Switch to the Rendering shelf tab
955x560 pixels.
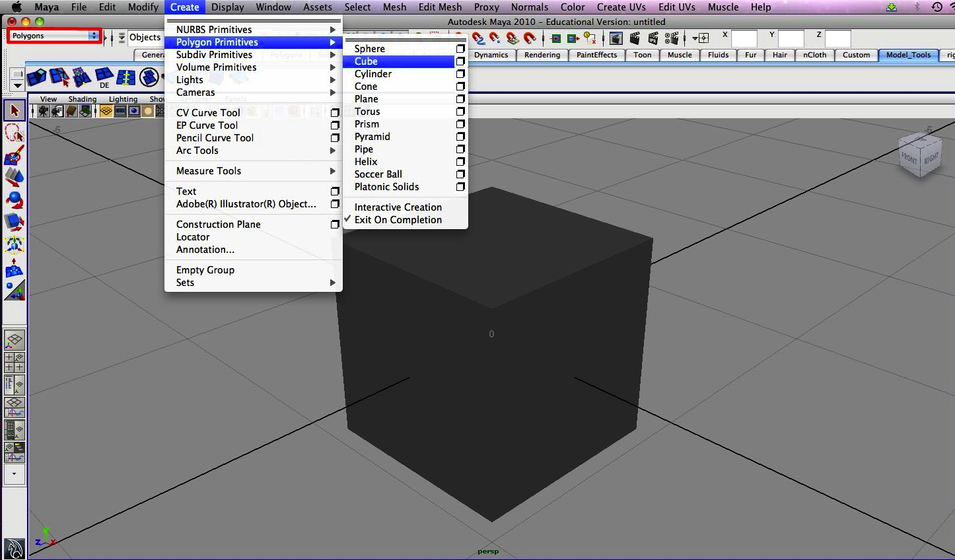[x=542, y=55]
